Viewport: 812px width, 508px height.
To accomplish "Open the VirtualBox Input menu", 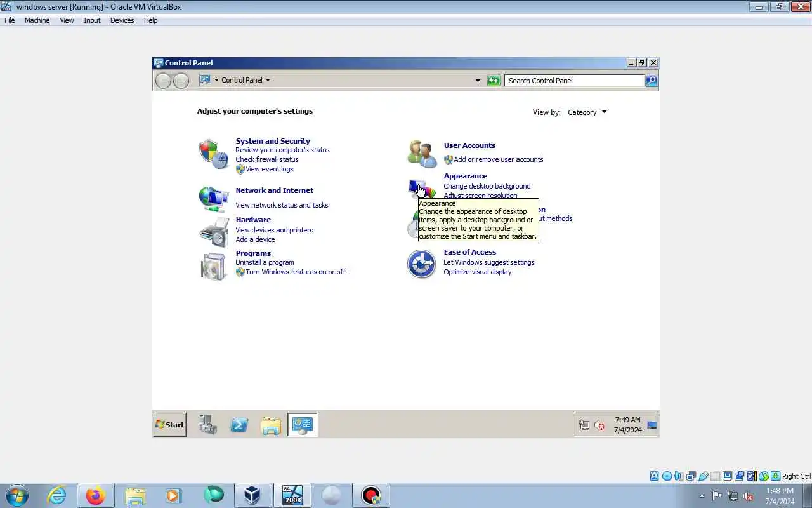I will [92, 20].
